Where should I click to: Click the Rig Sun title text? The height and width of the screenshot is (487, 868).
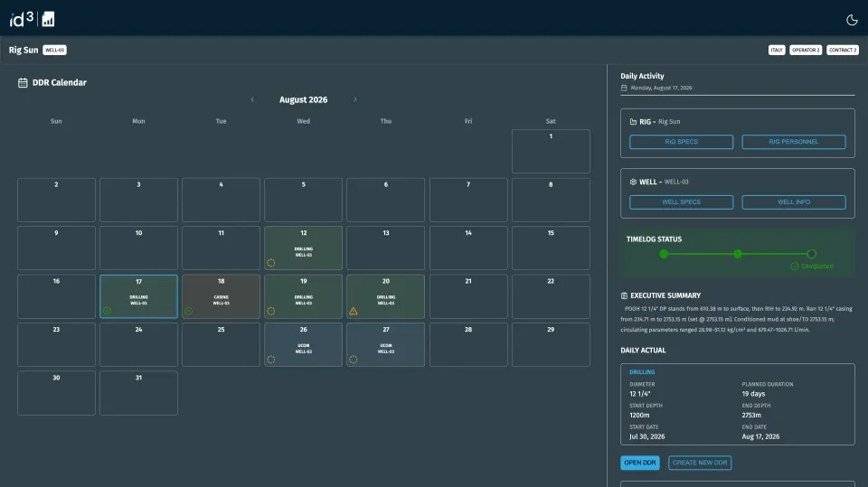coord(24,50)
